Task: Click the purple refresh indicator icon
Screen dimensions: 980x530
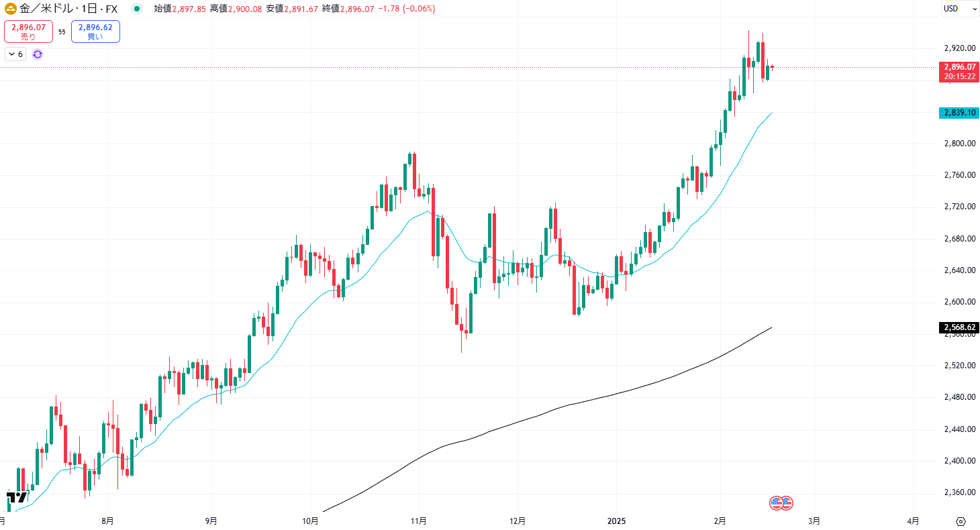Action: [38, 54]
